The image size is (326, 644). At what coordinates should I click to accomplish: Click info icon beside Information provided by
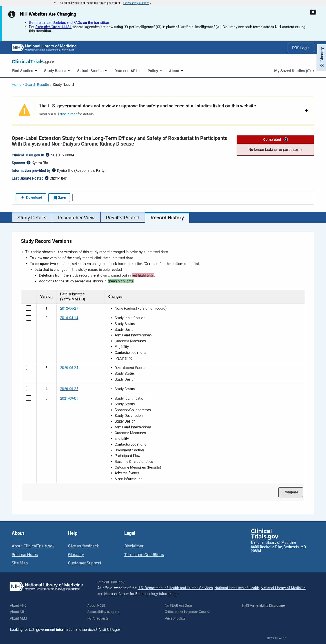[54, 170]
